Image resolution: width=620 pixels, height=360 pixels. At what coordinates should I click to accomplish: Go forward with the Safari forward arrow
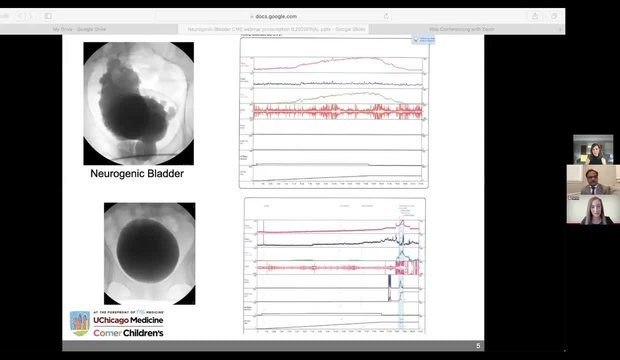click(x=29, y=16)
